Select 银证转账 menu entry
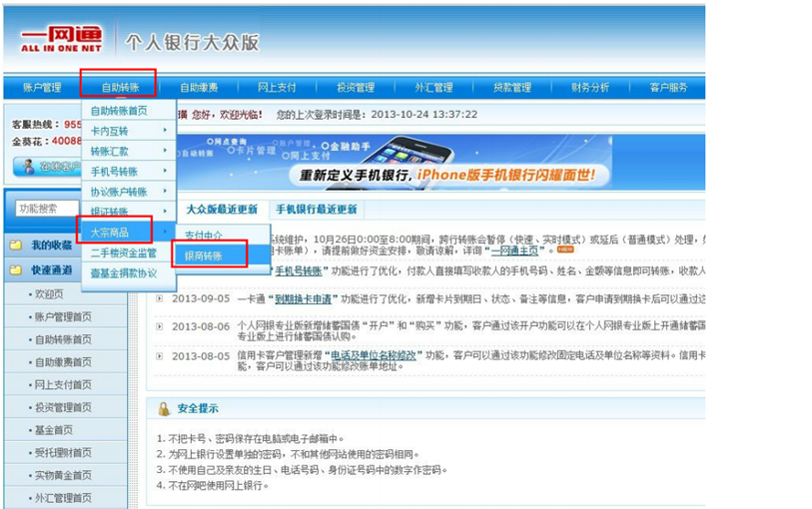 point(129,211)
